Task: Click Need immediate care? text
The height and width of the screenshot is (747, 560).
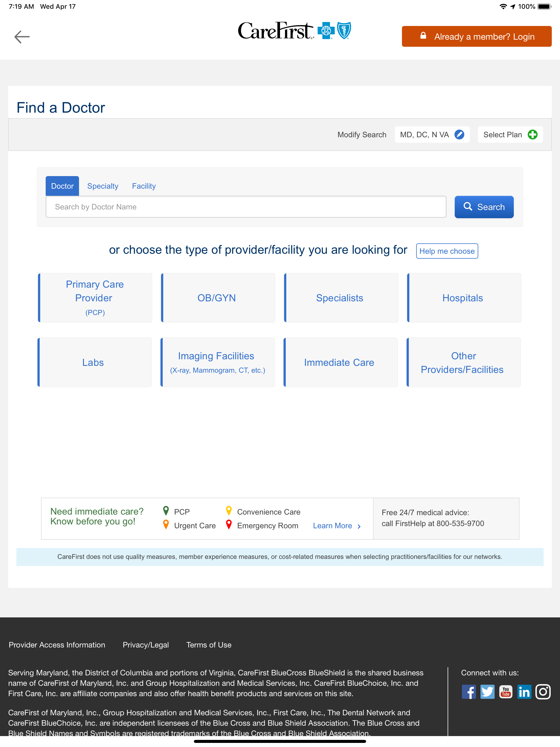Action: [97, 511]
